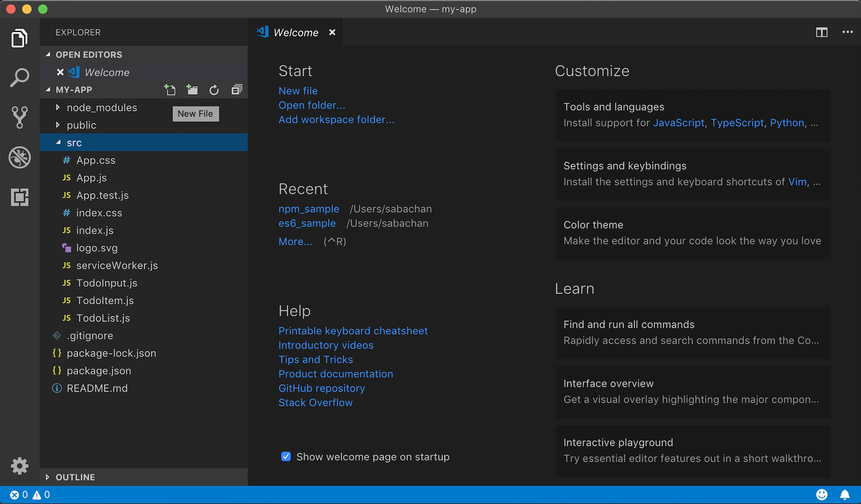
Task: Refresh the explorer file tree
Action: pos(214,90)
